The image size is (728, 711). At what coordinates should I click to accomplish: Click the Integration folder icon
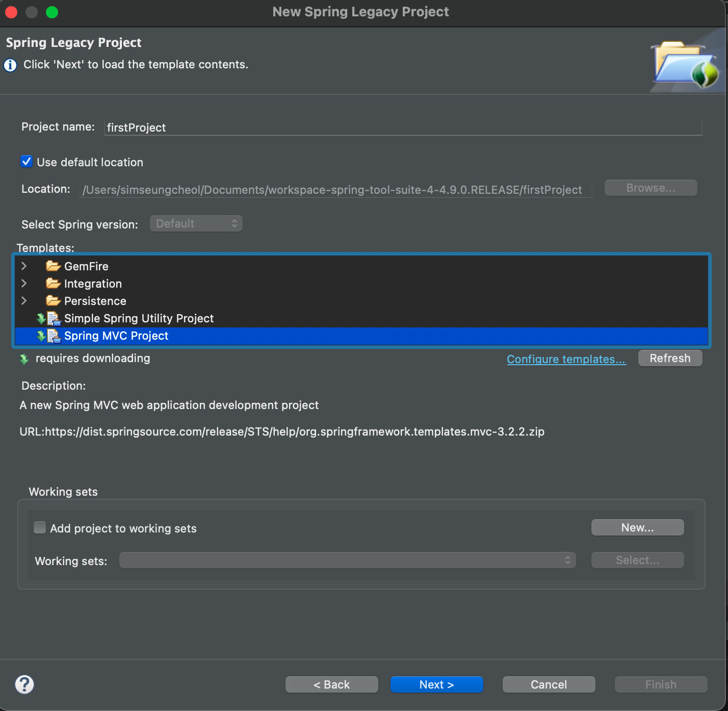coord(53,283)
